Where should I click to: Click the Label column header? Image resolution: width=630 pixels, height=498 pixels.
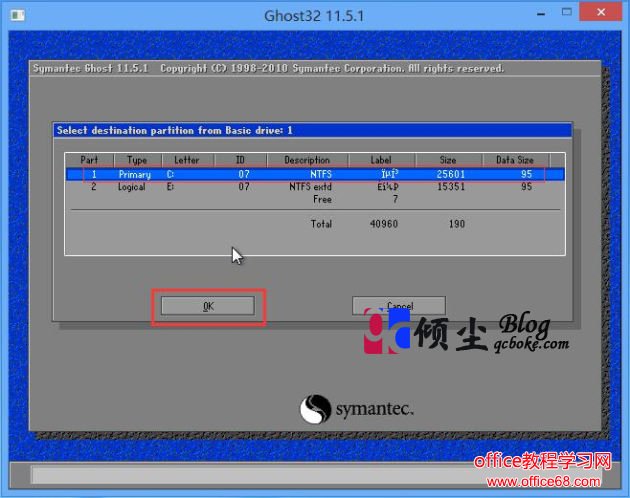click(x=381, y=160)
